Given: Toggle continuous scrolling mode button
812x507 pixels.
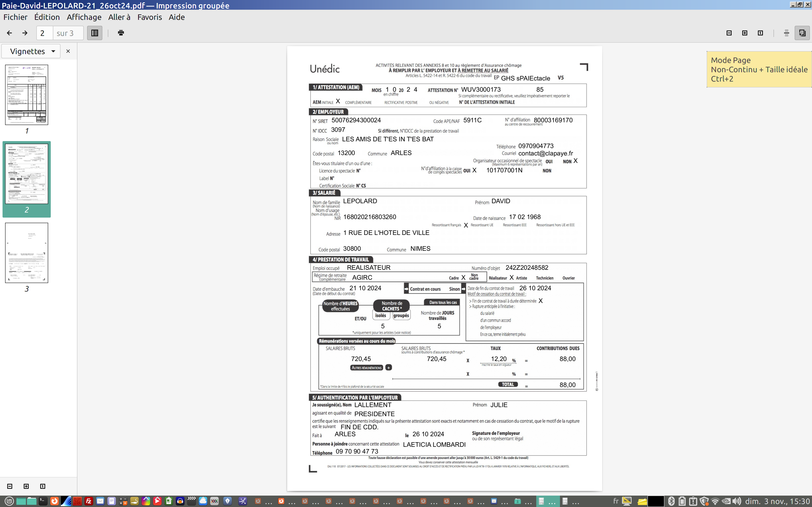Looking at the screenshot, I should 786,33.
